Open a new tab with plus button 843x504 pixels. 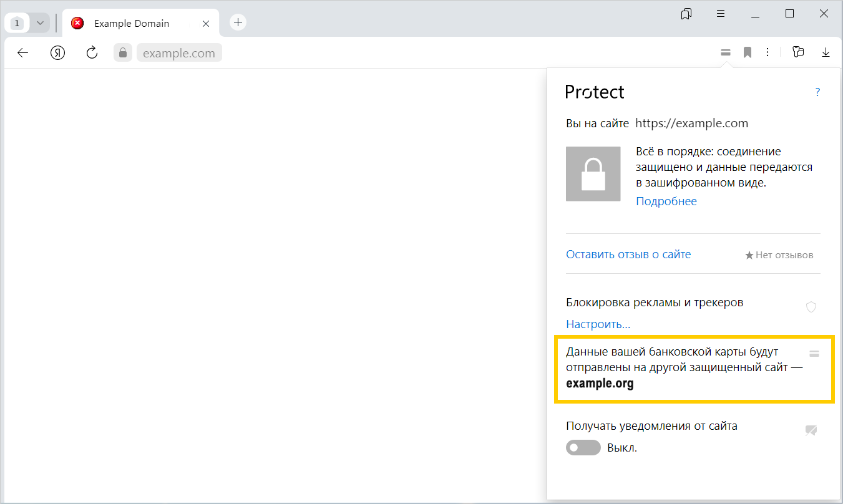click(x=238, y=22)
